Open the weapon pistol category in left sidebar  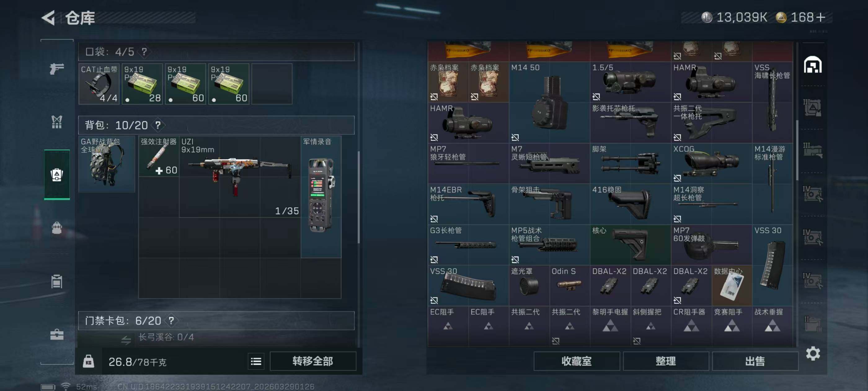point(57,69)
